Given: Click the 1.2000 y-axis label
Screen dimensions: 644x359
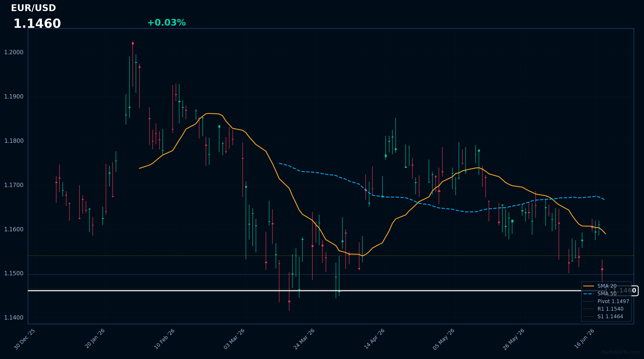Looking at the screenshot, I should (x=14, y=52).
